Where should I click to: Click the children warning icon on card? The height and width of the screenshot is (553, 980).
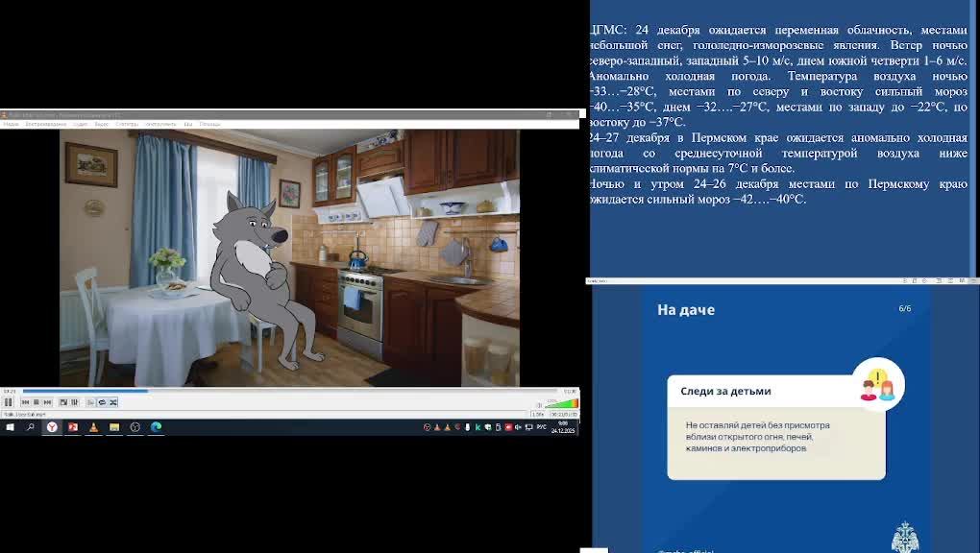point(877,384)
